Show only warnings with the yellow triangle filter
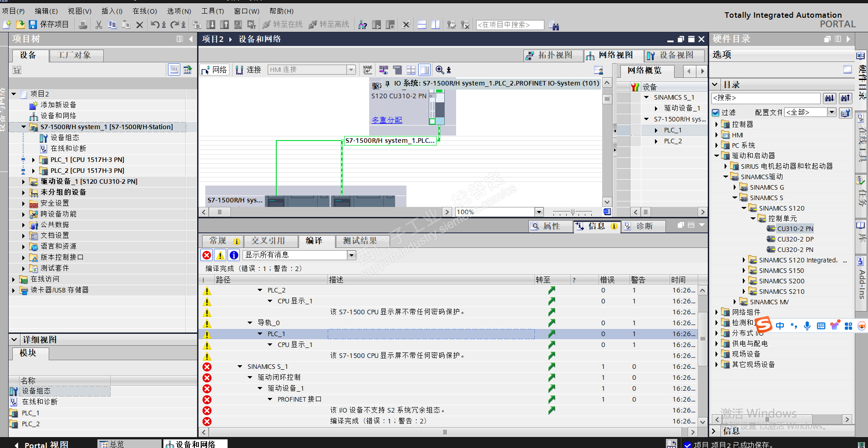 [220, 255]
